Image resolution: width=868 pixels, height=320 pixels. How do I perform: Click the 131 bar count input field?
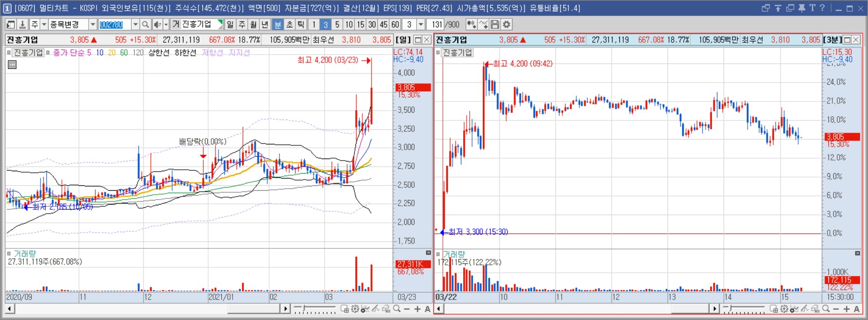tap(436, 24)
